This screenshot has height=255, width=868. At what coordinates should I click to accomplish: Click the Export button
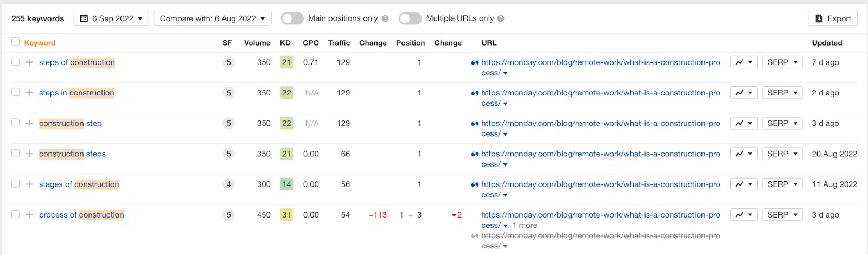click(833, 18)
